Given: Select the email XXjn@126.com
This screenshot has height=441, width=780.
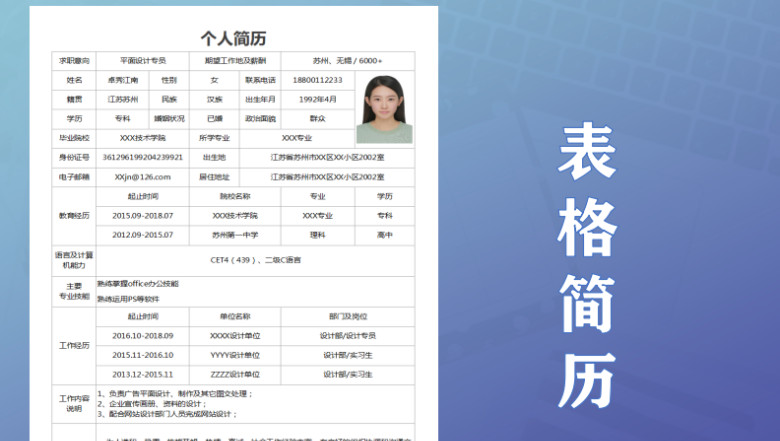Looking at the screenshot, I should [143, 177].
